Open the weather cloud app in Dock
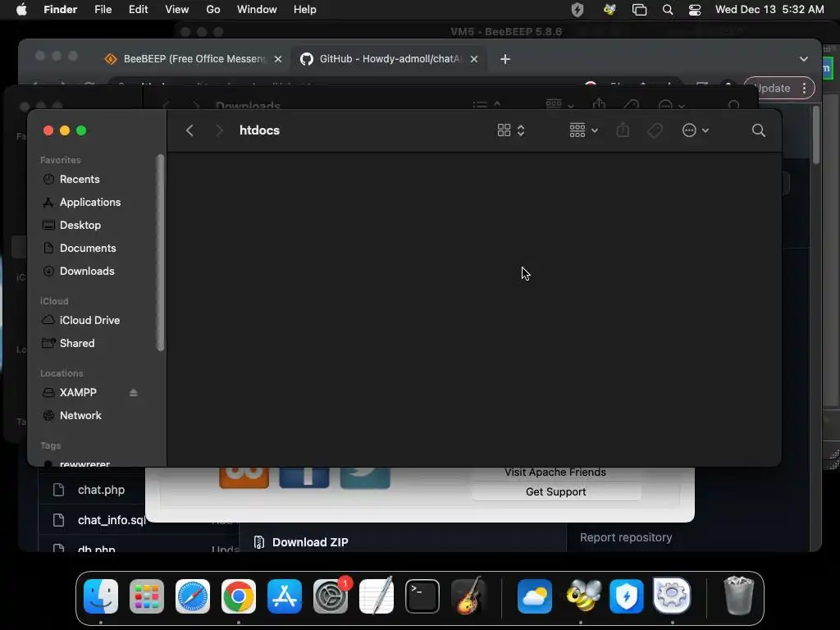Screen dimensions: 840x630 [x=535, y=596]
